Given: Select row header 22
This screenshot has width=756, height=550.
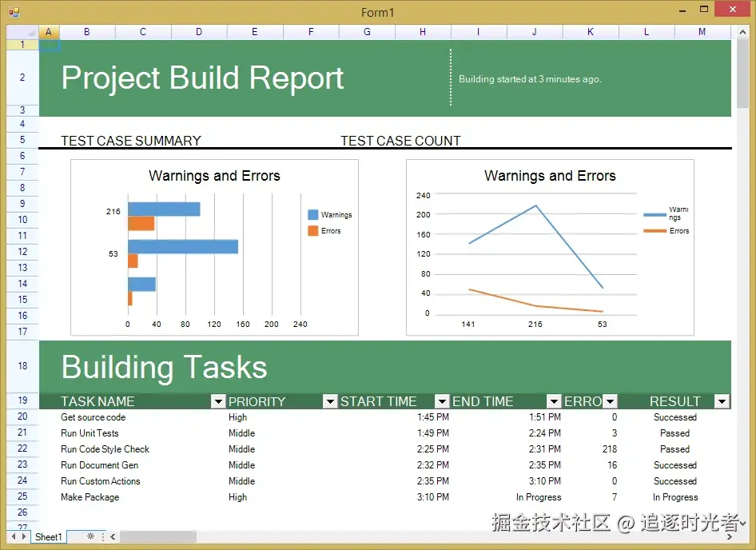Looking at the screenshot, I should tap(22, 448).
